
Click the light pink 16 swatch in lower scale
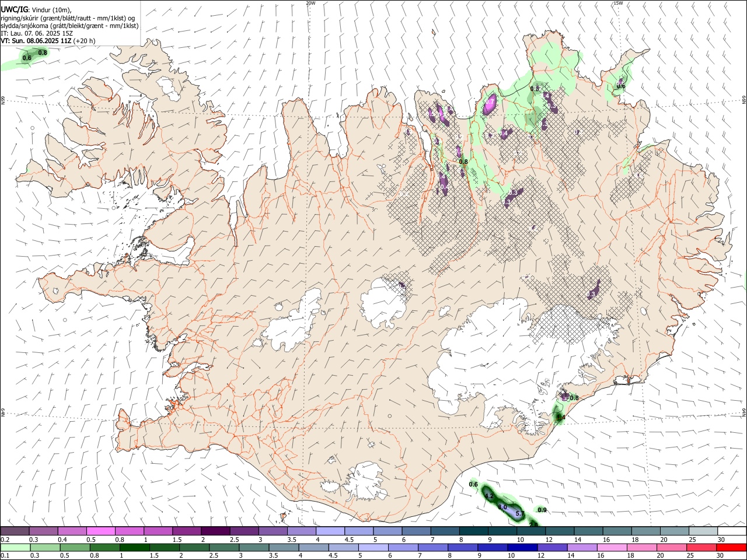(x=611, y=547)
